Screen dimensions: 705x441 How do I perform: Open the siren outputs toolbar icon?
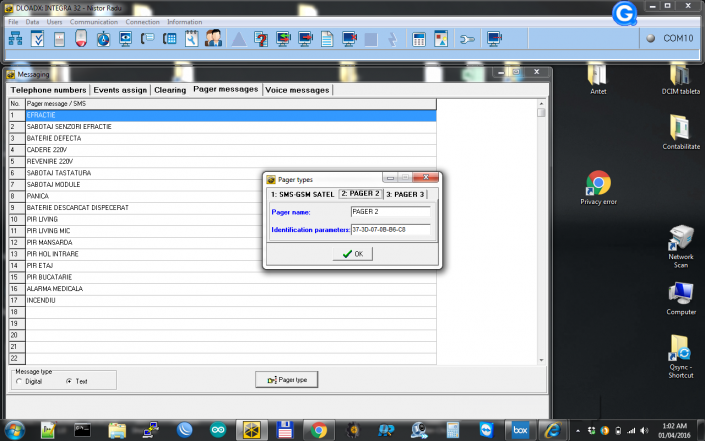(x=81, y=39)
